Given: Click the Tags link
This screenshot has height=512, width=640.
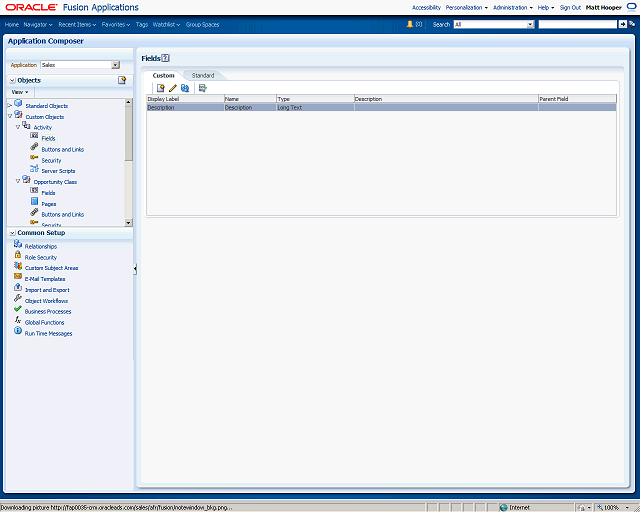Looking at the screenshot, I should click(142, 24).
